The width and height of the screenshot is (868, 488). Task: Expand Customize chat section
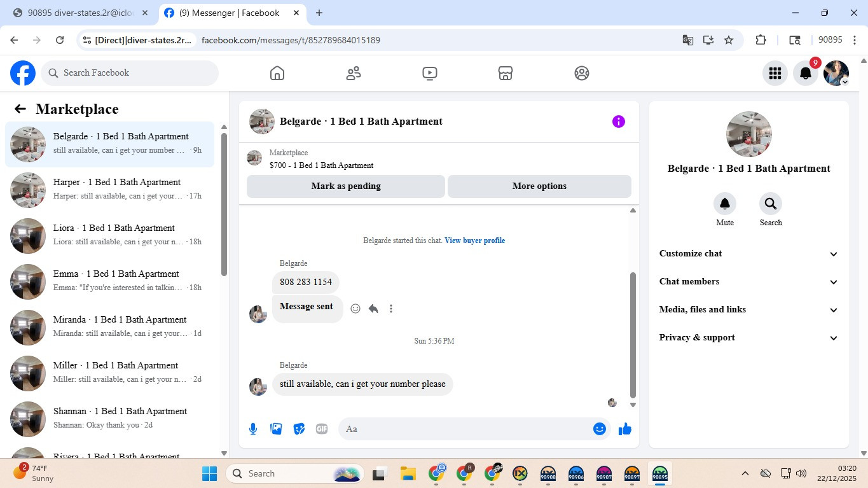(x=749, y=254)
